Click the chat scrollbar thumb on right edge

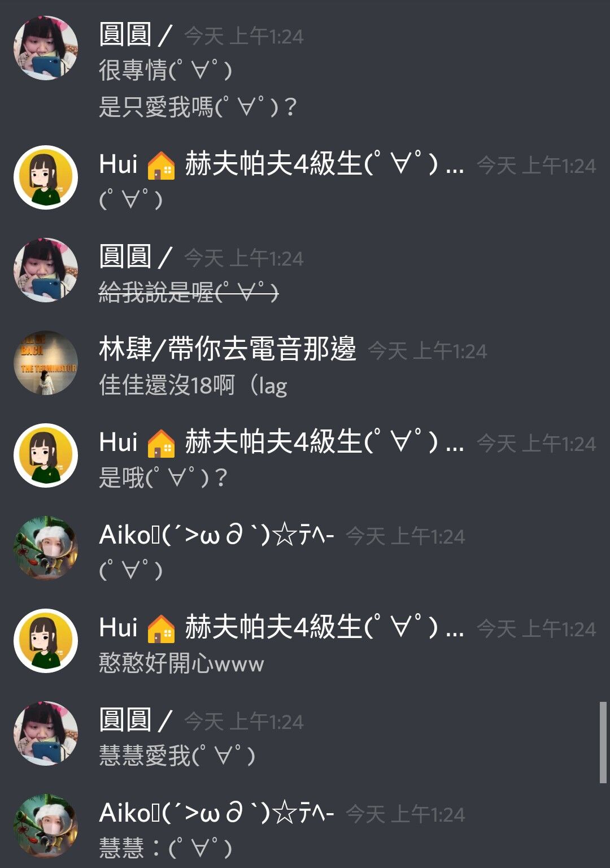[603, 743]
